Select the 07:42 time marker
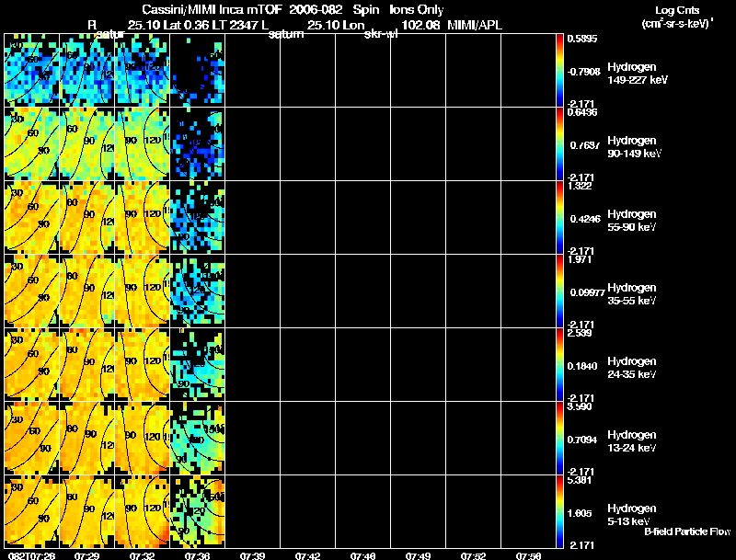This screenshot has width=736, height=560. tap(307, 554)
